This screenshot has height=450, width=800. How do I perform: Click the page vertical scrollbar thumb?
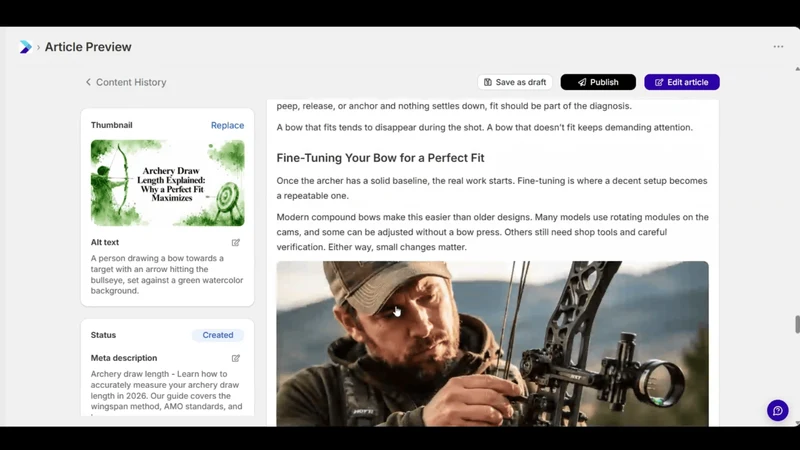(x=797, y=324)
